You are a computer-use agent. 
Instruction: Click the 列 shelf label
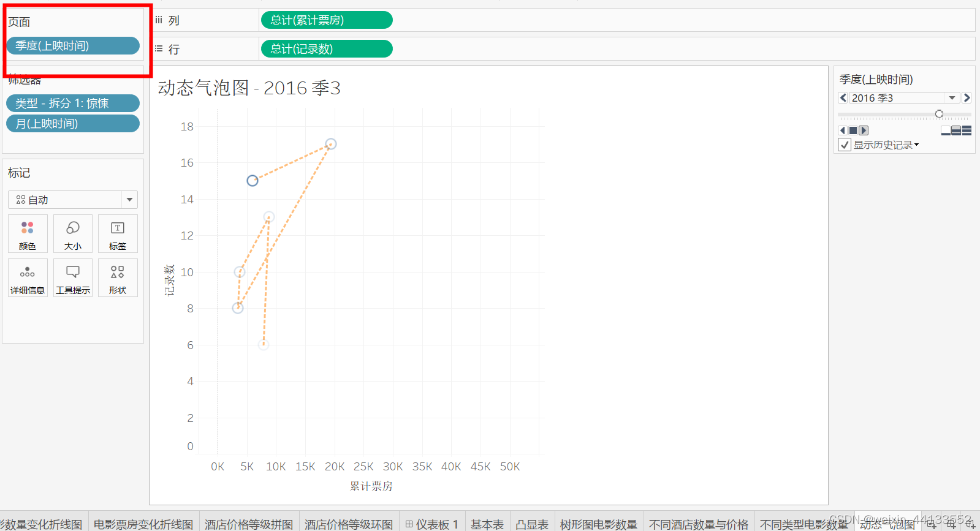coord(174,20)
